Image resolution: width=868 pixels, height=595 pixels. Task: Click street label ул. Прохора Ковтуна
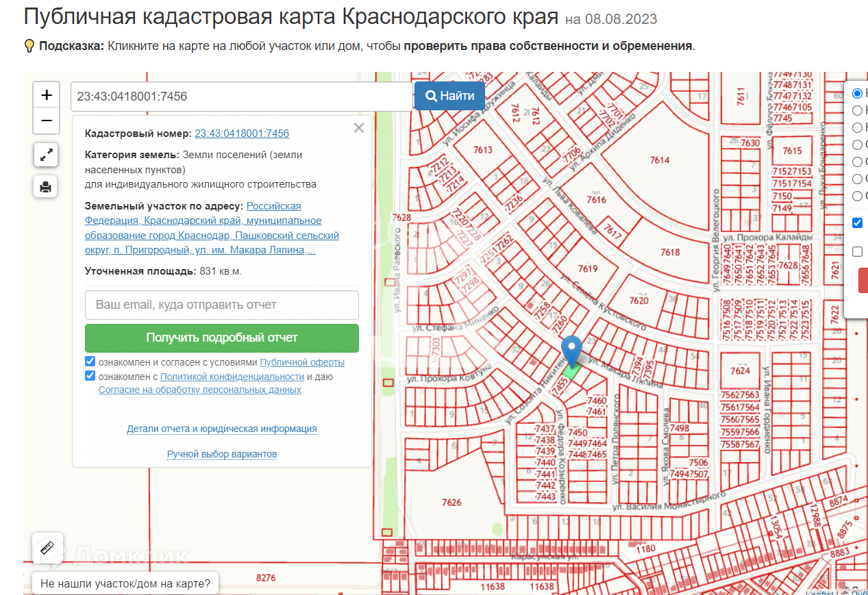tap(449, 373)
